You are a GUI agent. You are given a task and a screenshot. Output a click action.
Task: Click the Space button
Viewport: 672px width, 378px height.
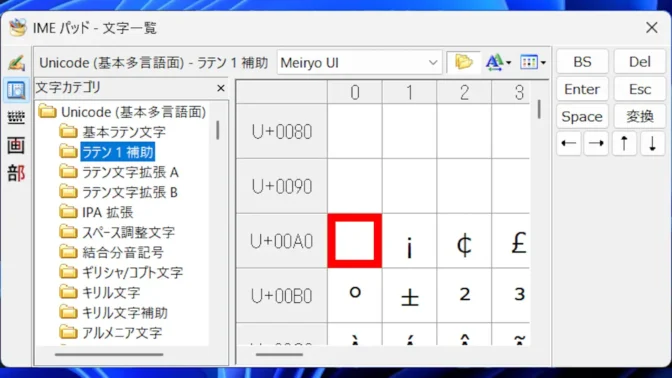[x=582, y=117]
